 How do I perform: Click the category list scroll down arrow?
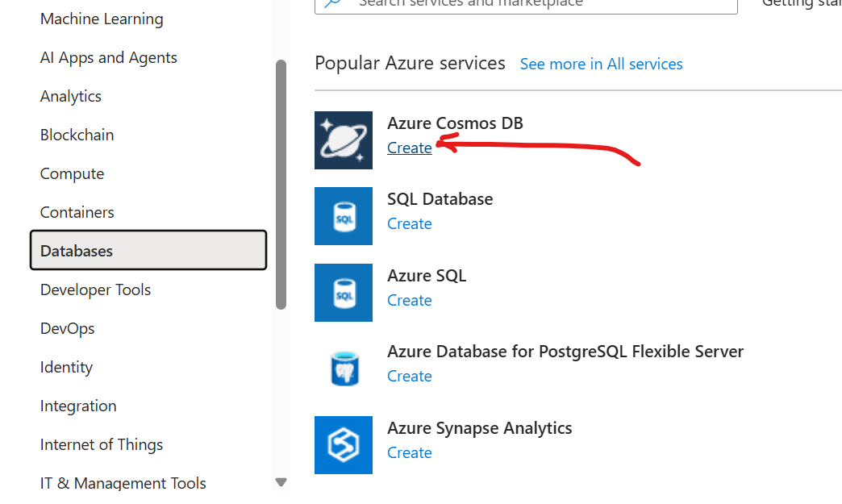[281, 482]
